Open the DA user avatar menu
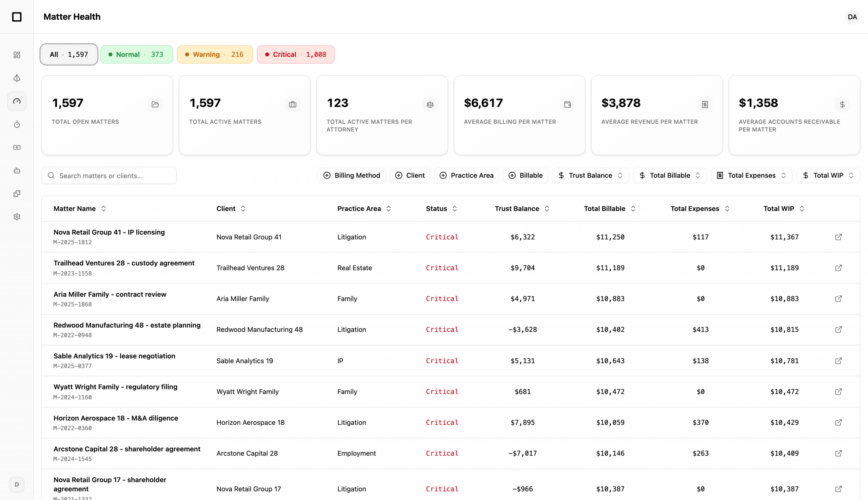This screenshot has height=500, width=868. click(x=852, y=17)
